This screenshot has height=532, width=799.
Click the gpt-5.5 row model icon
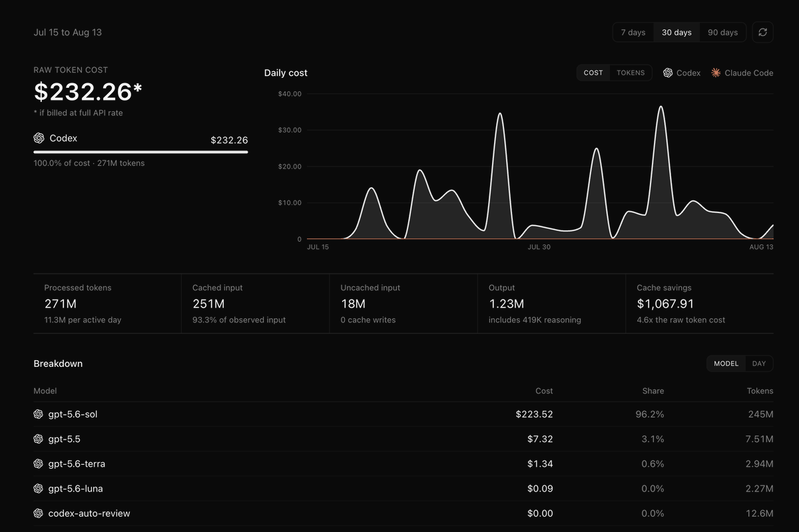click(39, 439)
